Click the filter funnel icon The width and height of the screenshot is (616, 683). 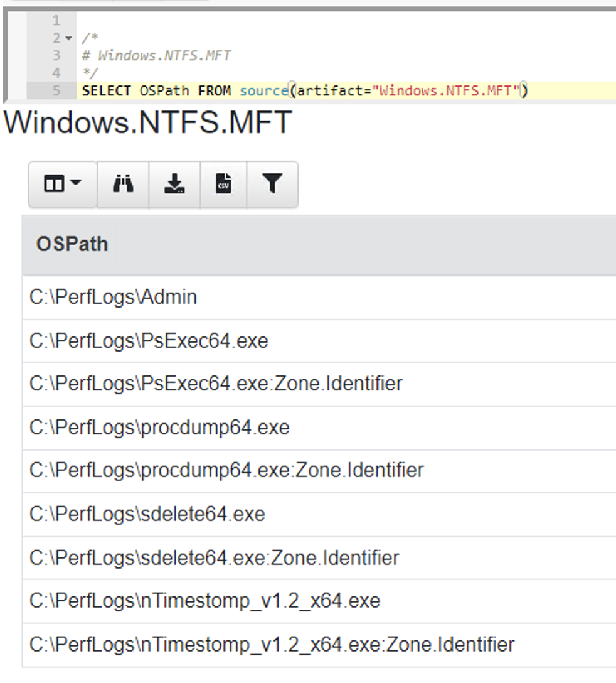click(x=272, y=184)
